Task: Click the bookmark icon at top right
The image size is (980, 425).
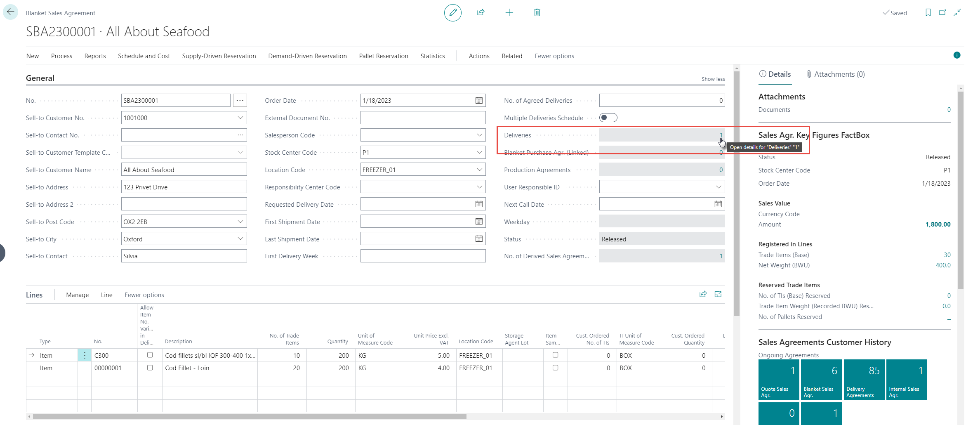Action: [x=928, y=13]
